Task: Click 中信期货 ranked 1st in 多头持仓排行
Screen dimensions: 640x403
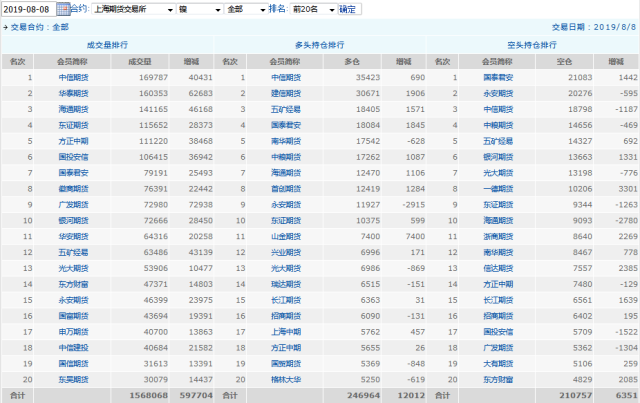Action: [286, 78]
